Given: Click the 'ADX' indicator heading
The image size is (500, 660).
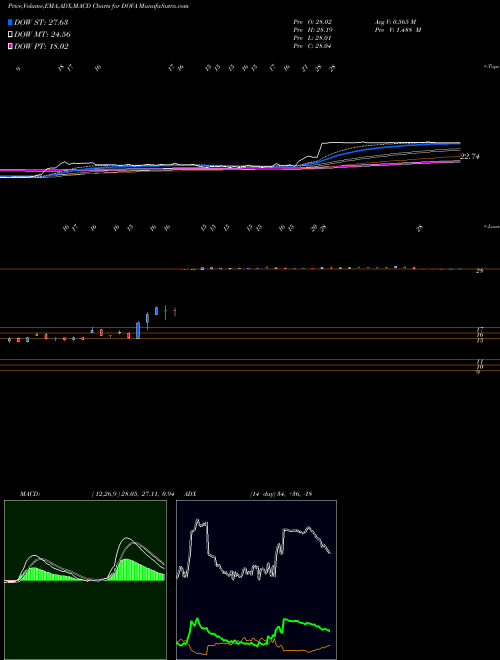Looking at the screenshot, I should (190, 494).
